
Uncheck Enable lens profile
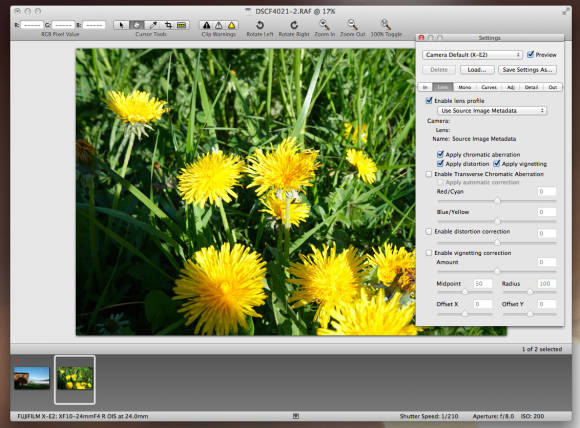pyautogui.click(x=429, y=100)
